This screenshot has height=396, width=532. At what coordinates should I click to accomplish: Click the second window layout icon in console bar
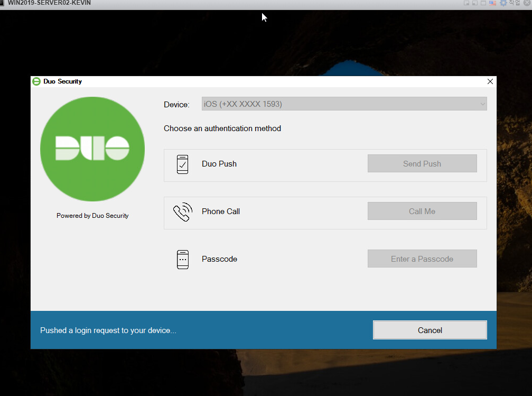click(x=475, y=3)
